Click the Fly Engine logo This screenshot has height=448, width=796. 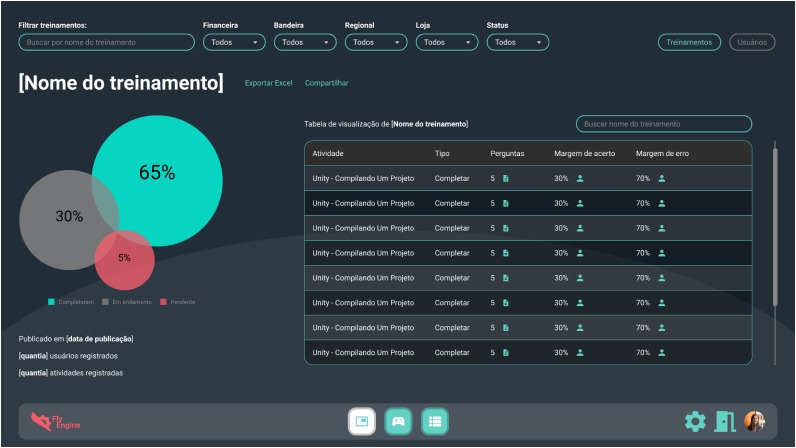[x=55, y=422]
